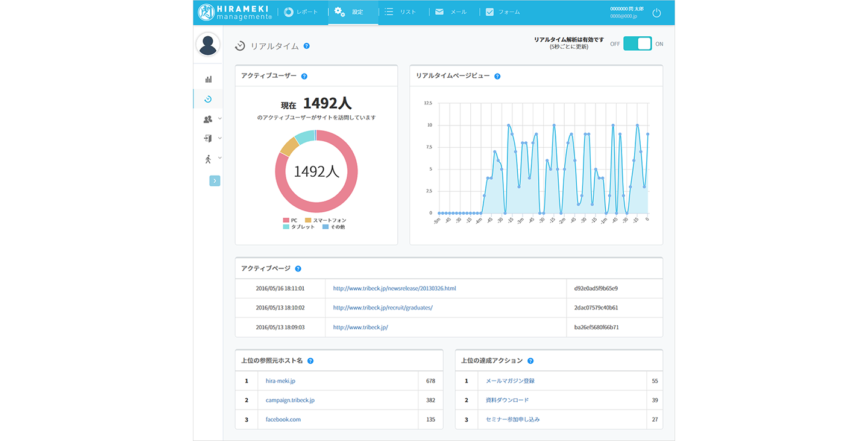
Task: Select the realtime clock sidebar icon
Action: pyautogui.click(x=208, y=99)
